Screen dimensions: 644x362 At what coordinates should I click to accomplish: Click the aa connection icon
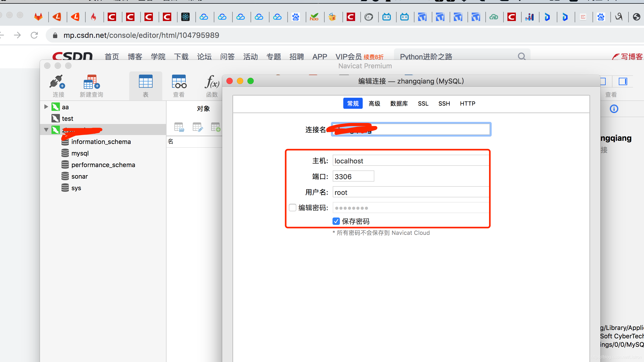click(55, 107)
